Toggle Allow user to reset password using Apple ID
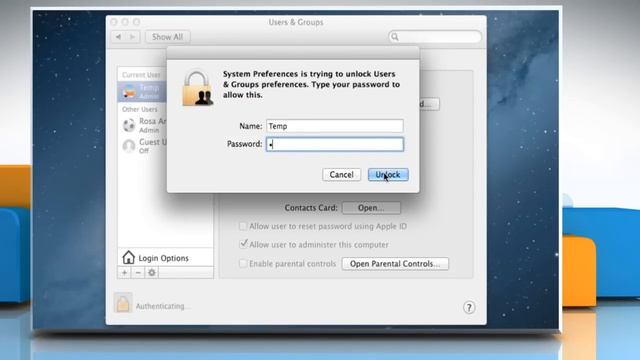Screen dimensions: 640x360 (243, 226)
